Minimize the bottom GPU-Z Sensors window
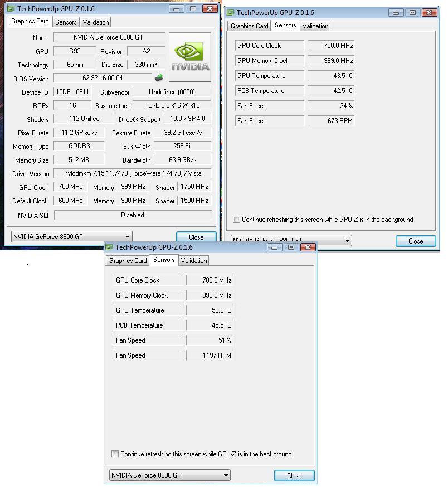 pos(274,247)
